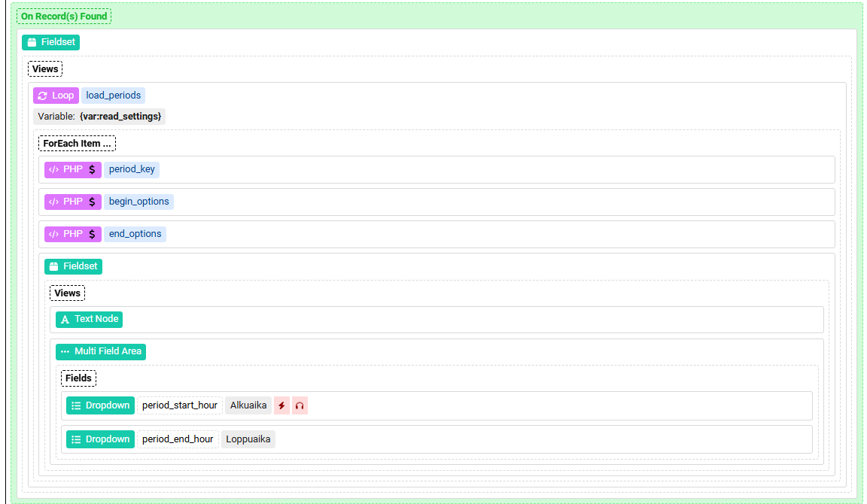867x504 pixels.
Task: Click the period_end_hour name field
Action: click(178, 439)
